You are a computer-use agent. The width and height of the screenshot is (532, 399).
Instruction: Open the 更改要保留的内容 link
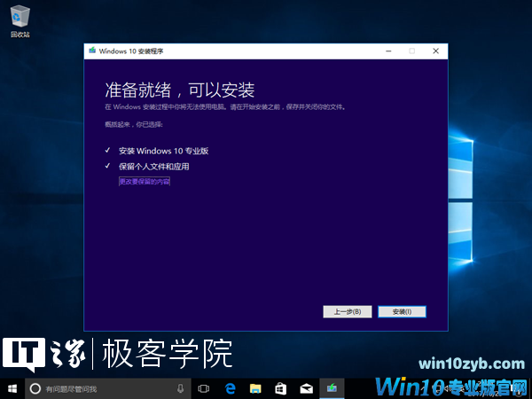tap(145, 182)
